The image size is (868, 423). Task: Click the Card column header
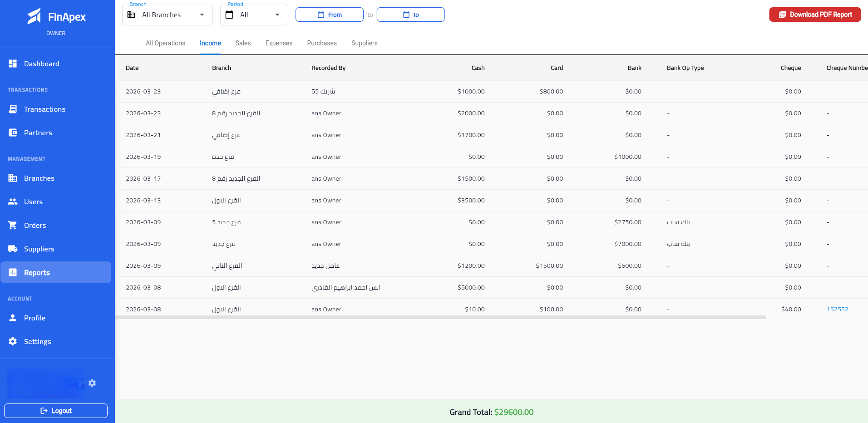coord(557,68)
